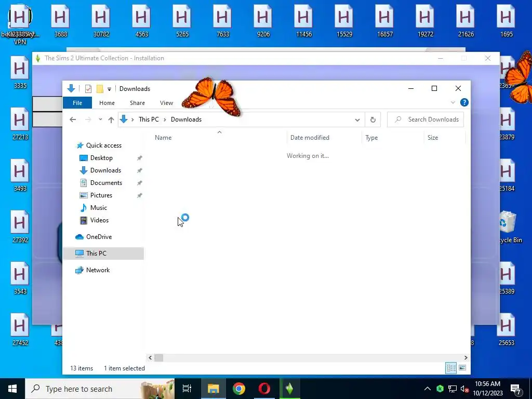The width and height of the screenshot is (532, 399).
Task: Open the File ribbon tab
Action: [x=77, y=103]
